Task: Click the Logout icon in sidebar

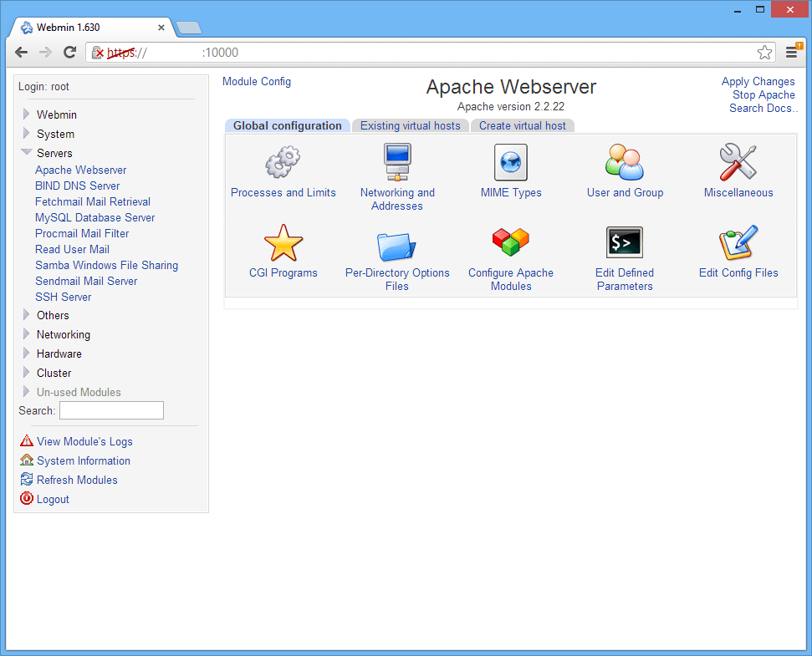Action: pos(26,499)
